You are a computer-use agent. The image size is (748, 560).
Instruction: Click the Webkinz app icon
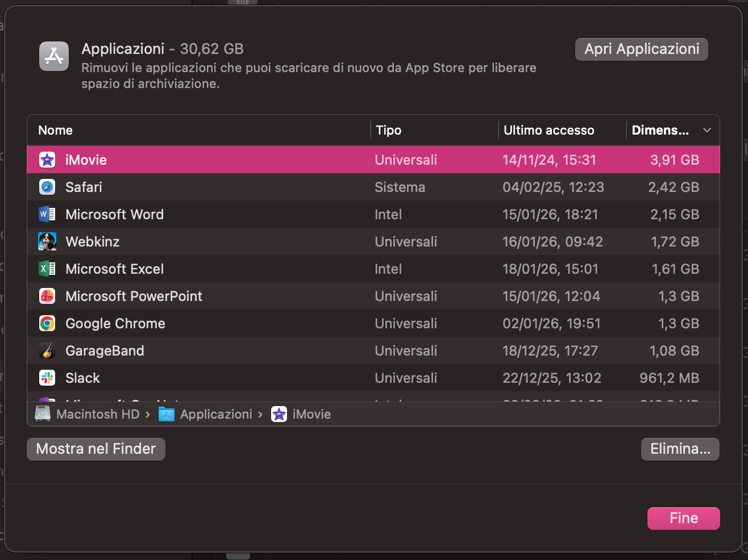[x=47, y=242]
